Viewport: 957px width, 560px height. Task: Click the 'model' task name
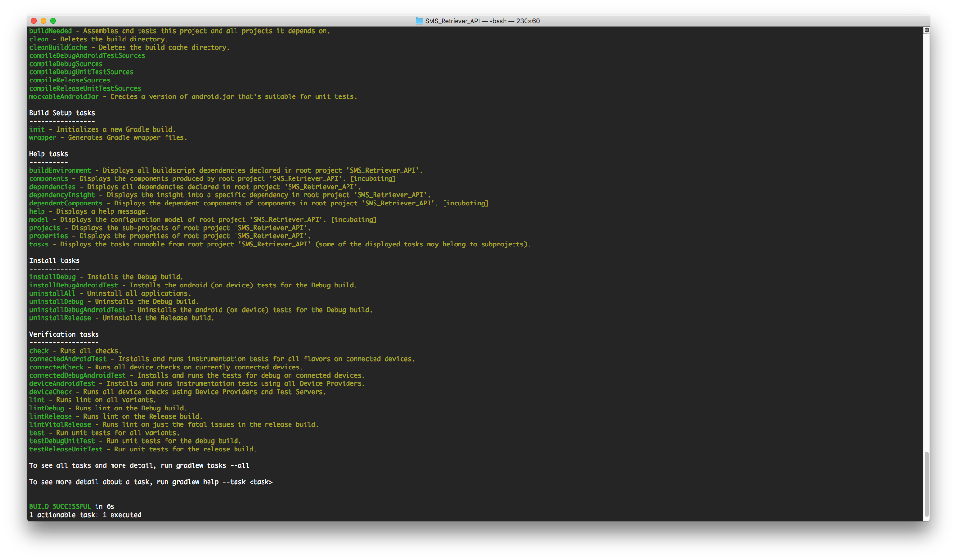39,219
